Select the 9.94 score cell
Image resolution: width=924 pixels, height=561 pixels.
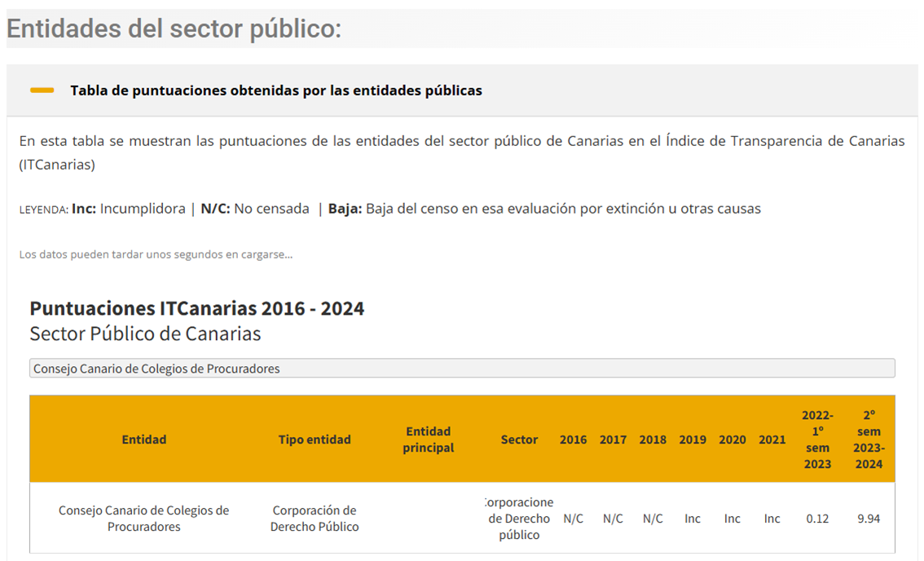(x=869, y=519)
